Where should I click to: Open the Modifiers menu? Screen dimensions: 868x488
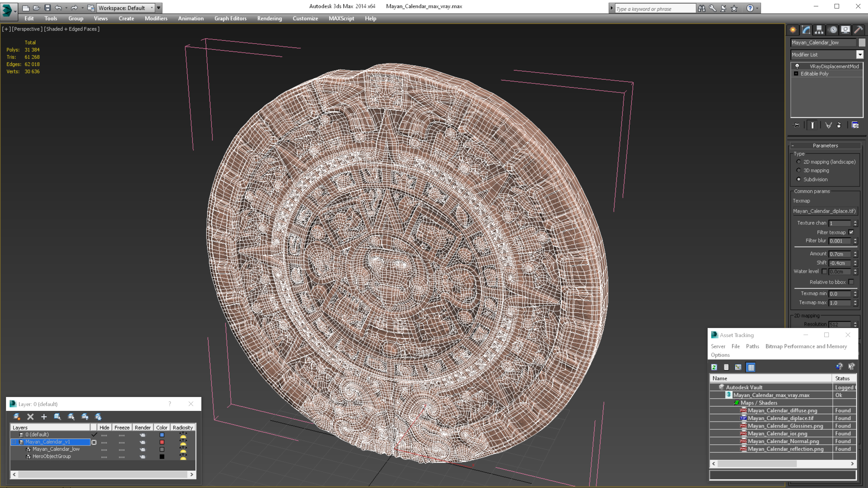point(156,18)
